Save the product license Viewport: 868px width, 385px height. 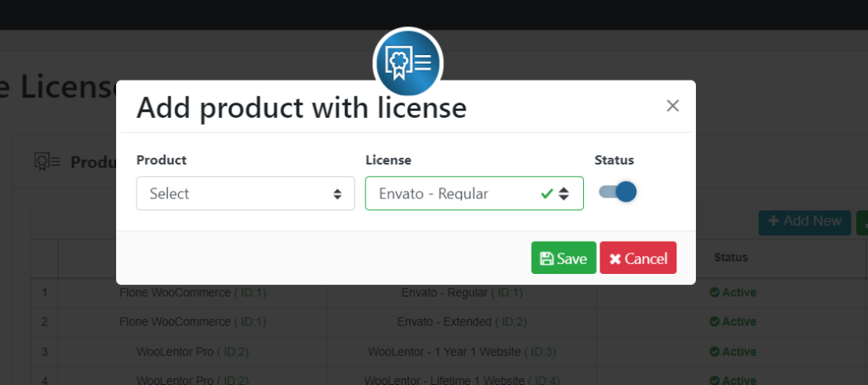tap(564, 258)
